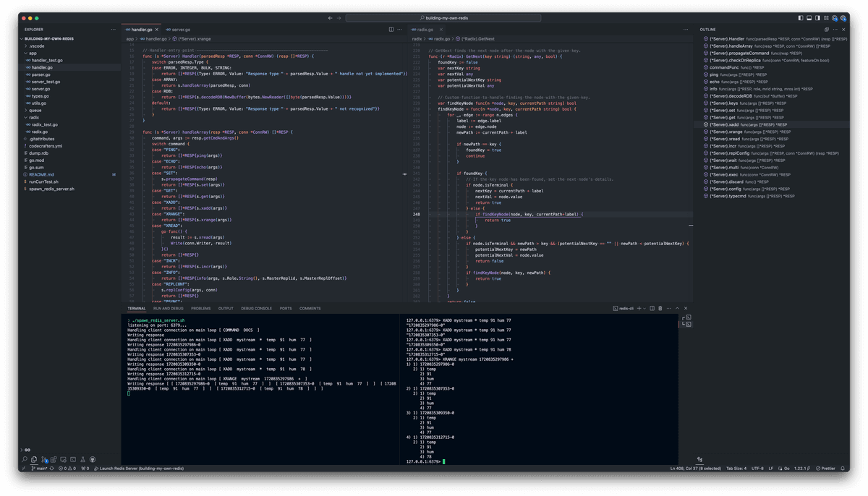Close the radix.go tab
Image resolution: width=868 pixels, height=496 pixels.
pos(441,30)
